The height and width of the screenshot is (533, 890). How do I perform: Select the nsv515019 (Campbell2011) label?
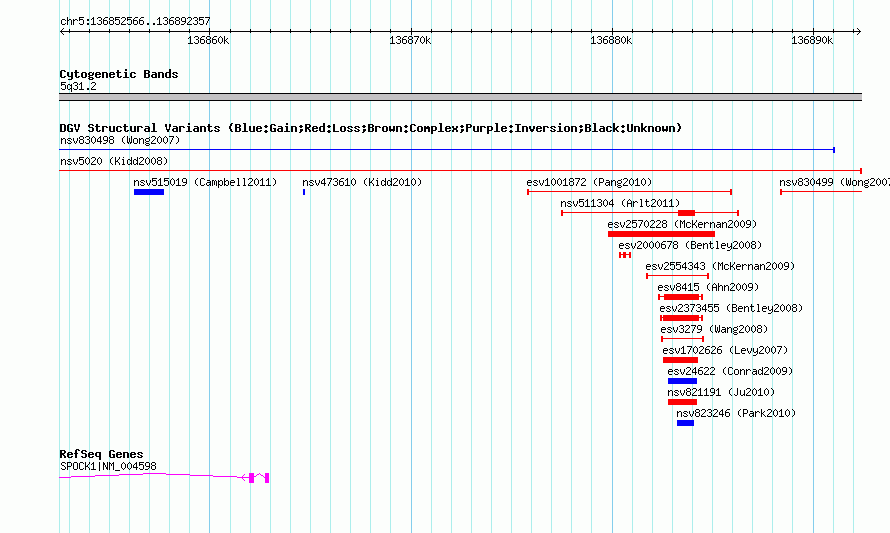205,182
